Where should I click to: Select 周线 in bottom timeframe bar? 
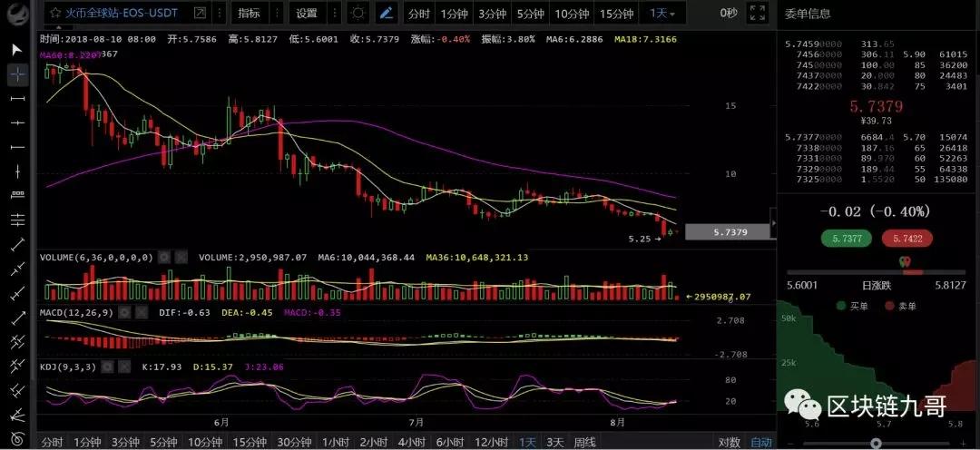click(x=584, y=443)
